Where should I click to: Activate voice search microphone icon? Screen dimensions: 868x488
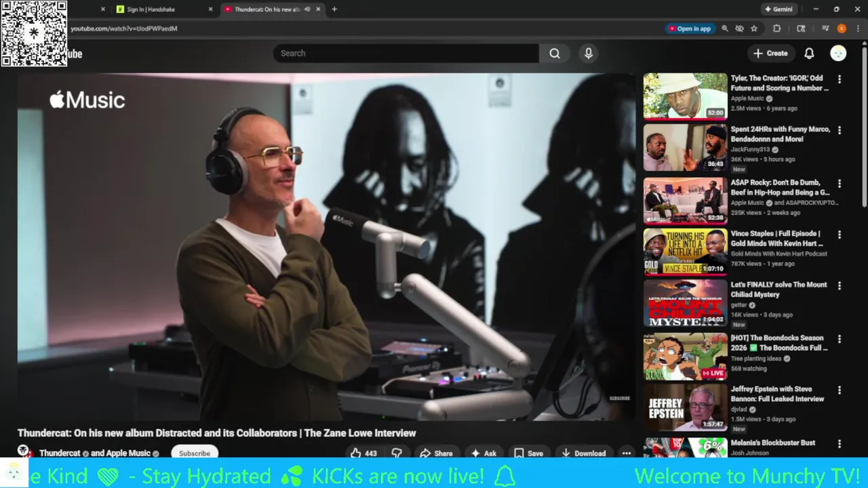click(588, 54)
